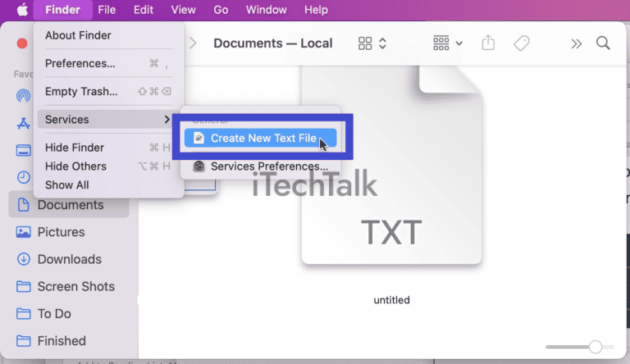
Task: Click the Pictures sidebar icon
Action: point(23,232)
